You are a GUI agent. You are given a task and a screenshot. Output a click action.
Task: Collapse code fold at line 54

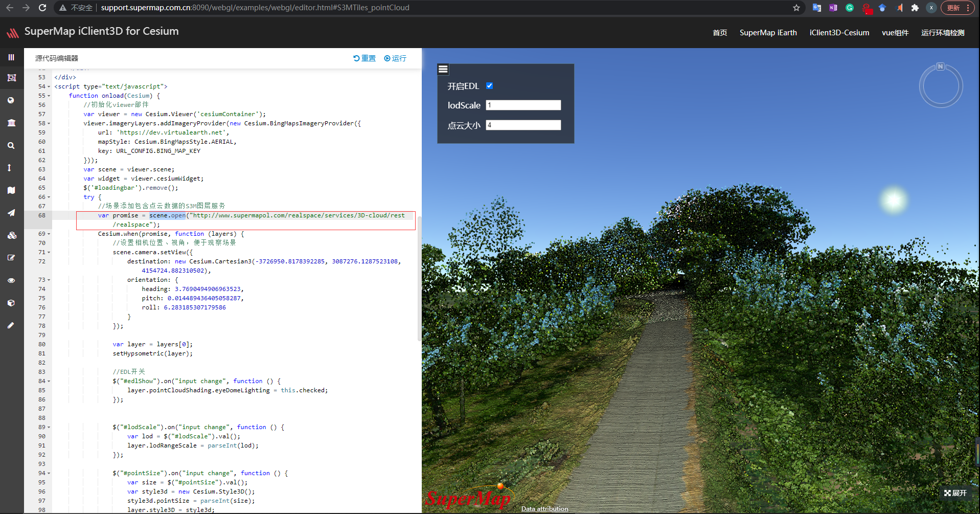coord(49,87)
